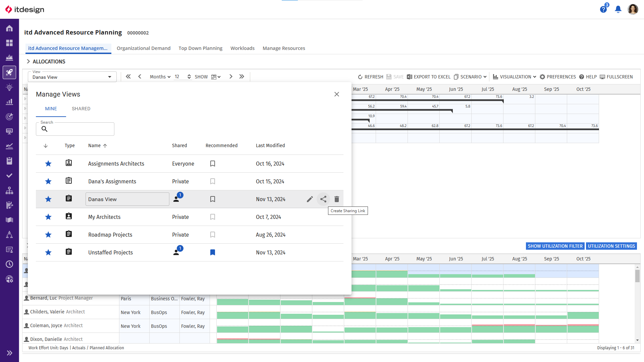The height and width of the screenshot is (362, 644).
Task: Switch to Shared tab
Action: [x=81, y=109]
